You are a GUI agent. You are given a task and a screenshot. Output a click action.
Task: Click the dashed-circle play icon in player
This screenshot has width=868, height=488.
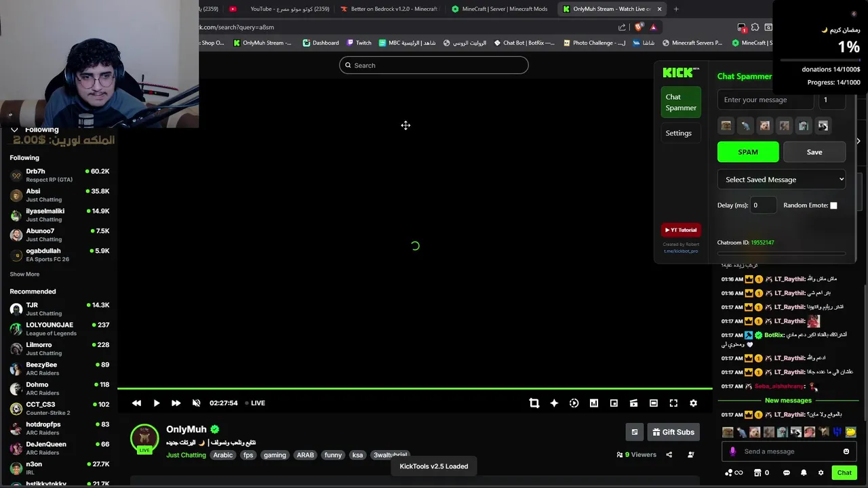tap(574, 403)
